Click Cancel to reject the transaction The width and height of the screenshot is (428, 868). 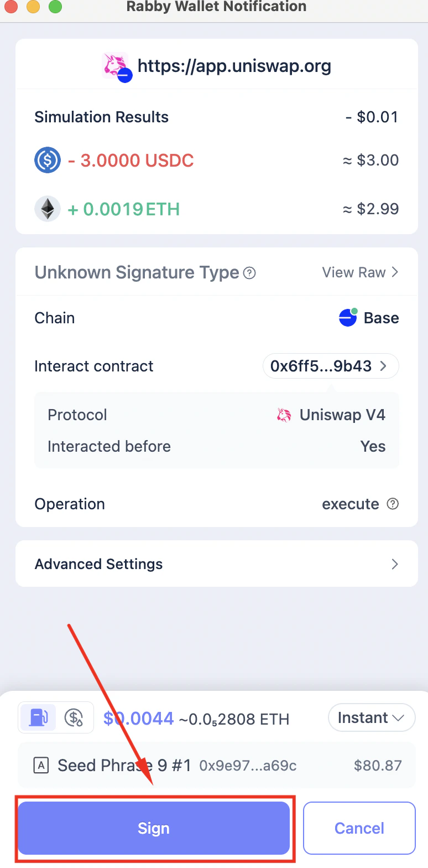[359, 828]
